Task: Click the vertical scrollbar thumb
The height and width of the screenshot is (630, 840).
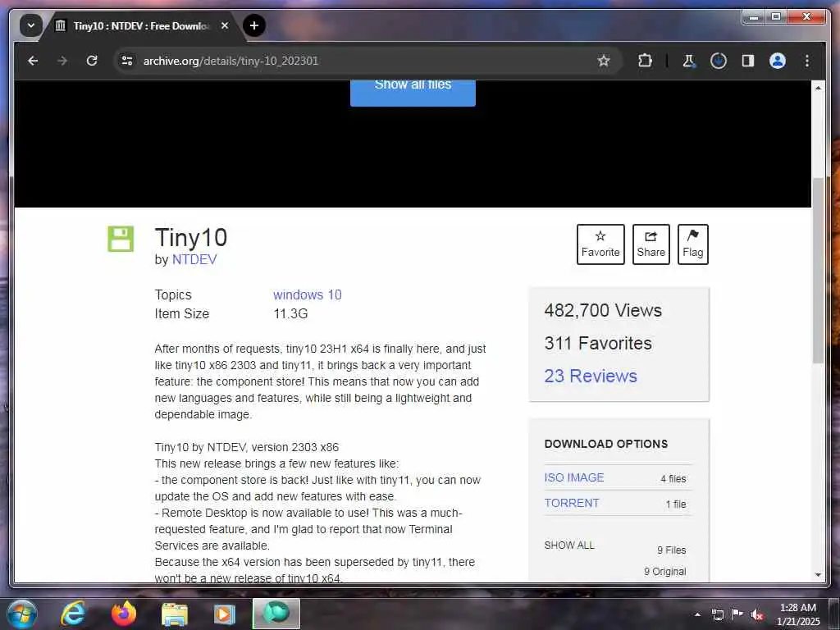Action: (x=818, y=271)
